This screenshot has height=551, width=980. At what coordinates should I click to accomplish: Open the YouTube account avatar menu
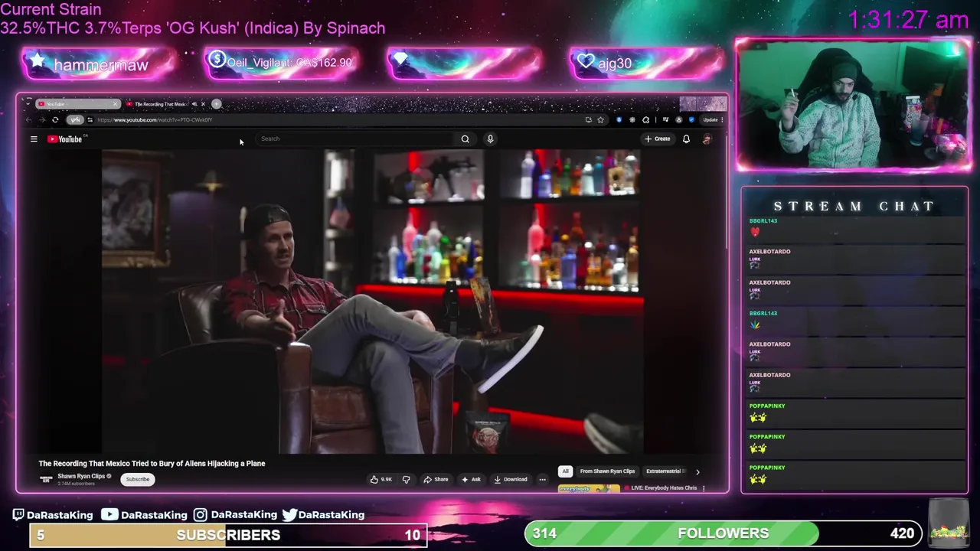pos(707,139)
